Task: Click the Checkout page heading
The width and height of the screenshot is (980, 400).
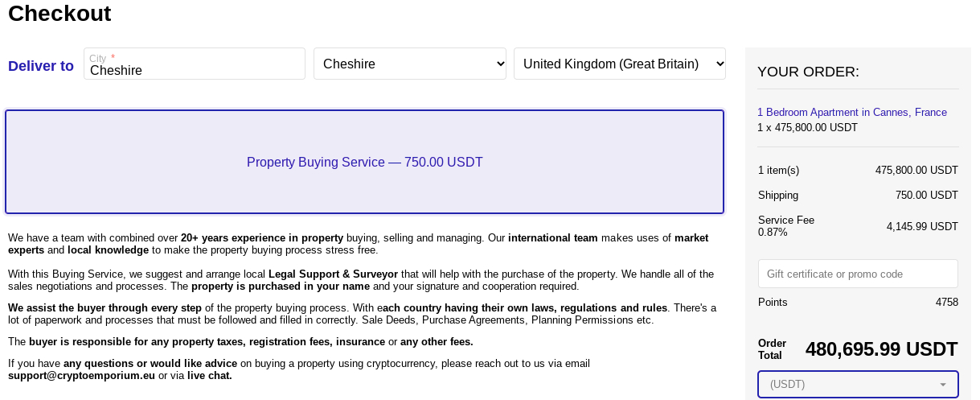Action: 59,14
